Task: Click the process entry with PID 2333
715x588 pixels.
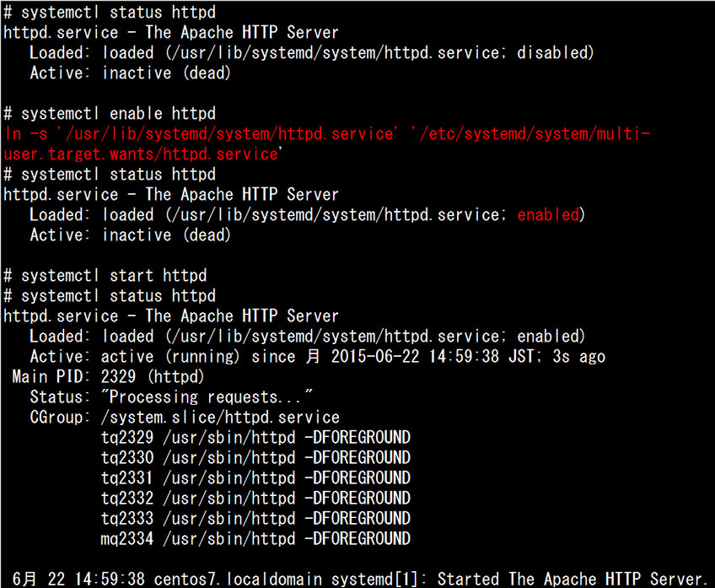Action: (x=255, y=519)
